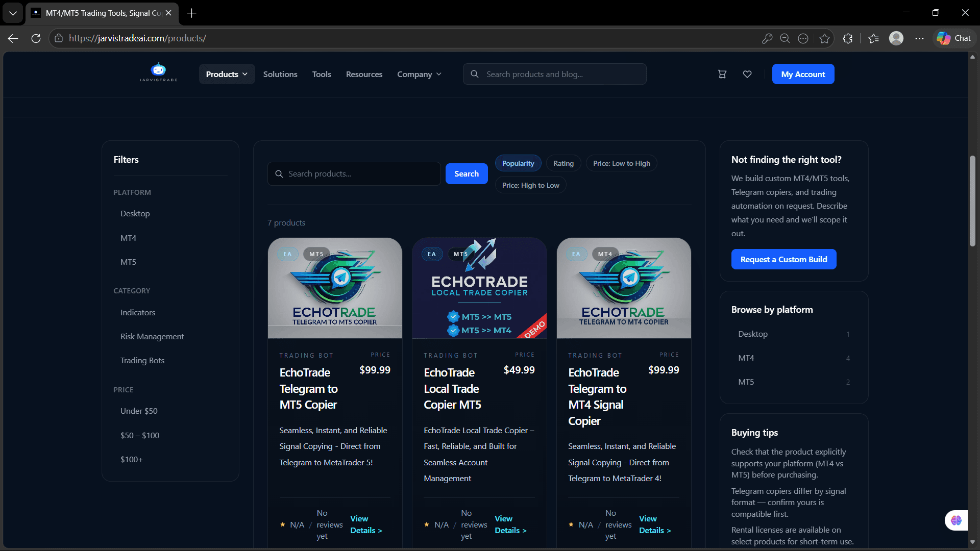Filter price $100+
This screenshot has width=980, height=551.
[x=132, y=460]
